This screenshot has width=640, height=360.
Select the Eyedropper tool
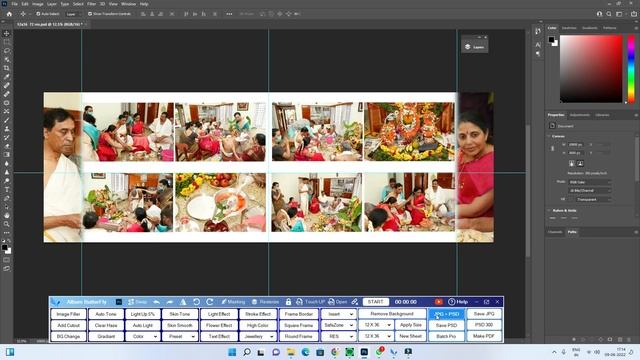click(7, 77)
